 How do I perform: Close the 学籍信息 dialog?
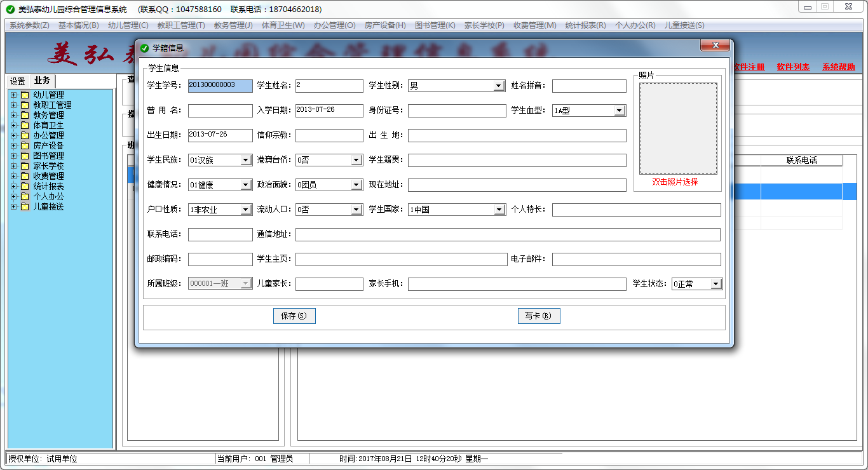pos(715,46)
